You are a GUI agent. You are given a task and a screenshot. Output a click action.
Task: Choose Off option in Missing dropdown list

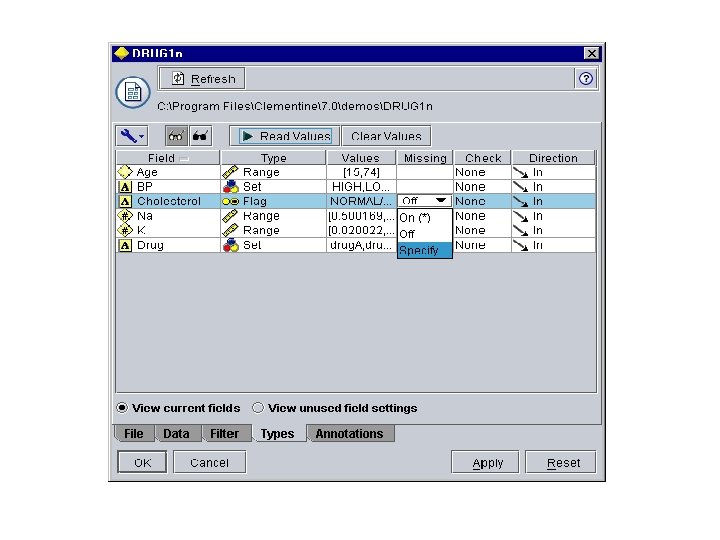(x=424, y=234)
